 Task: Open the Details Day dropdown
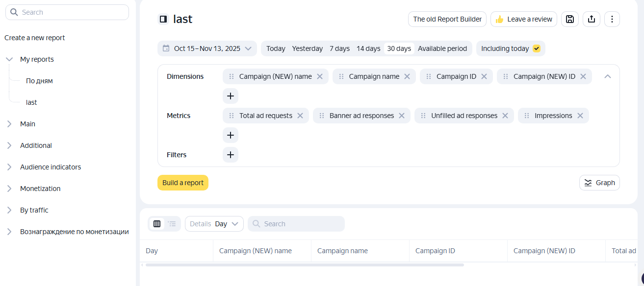(x=214, y=224)
